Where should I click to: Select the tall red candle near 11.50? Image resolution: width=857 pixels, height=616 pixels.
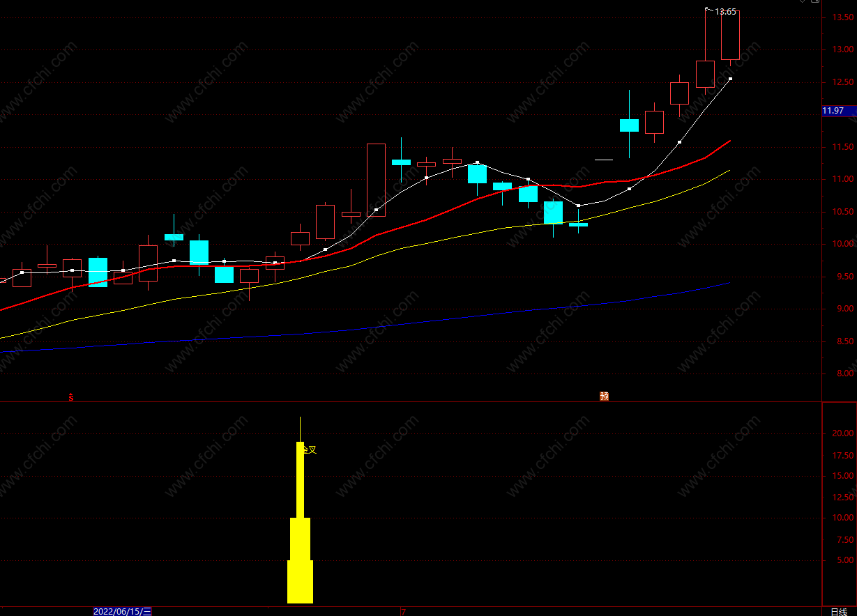pos(376,180)
